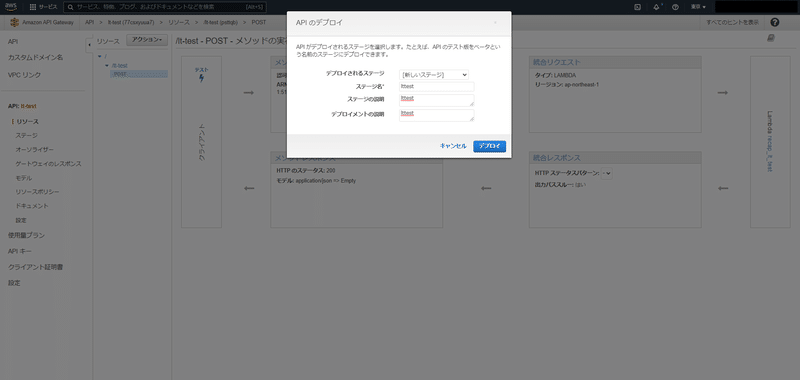The width and height of the screenshot is (800, 380).
Task: Open the HTTP ステータスパターン dropdown
Action: pos(607,173)
